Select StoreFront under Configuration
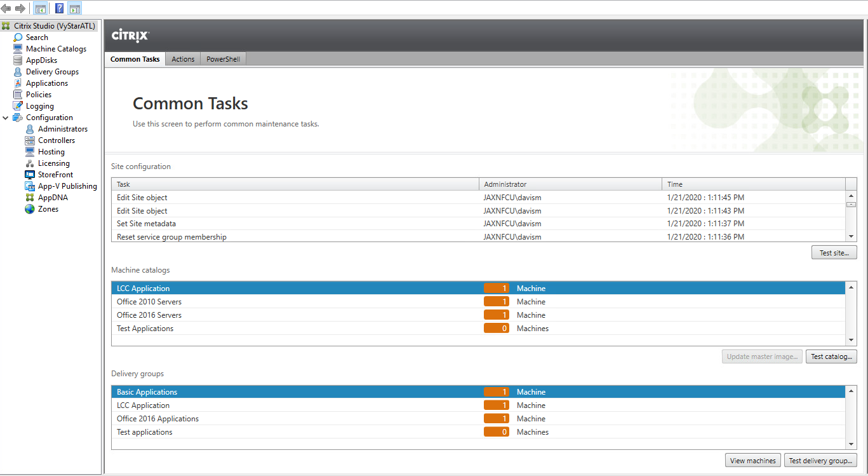Viewport: 868px width, 476px height. point(55,175)
